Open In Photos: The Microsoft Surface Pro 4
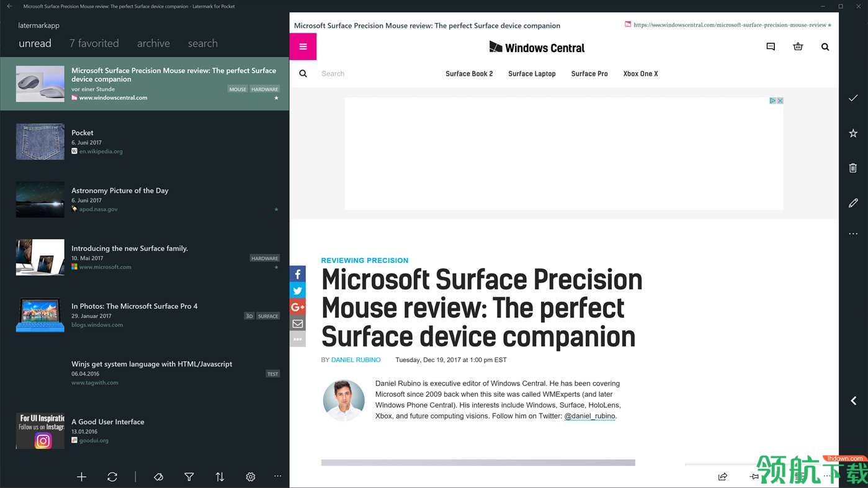 tap(145, 315)
